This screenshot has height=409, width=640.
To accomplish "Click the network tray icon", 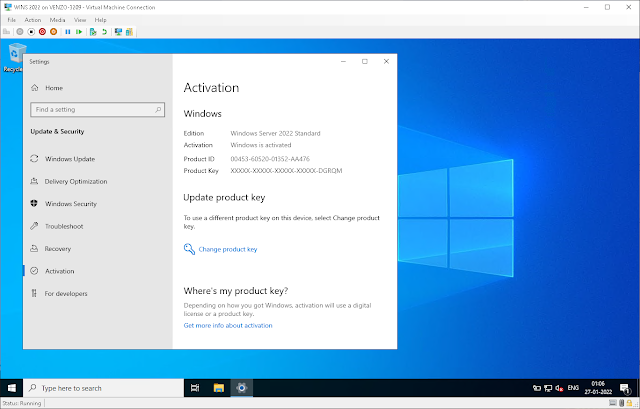I will coord(548,388).
